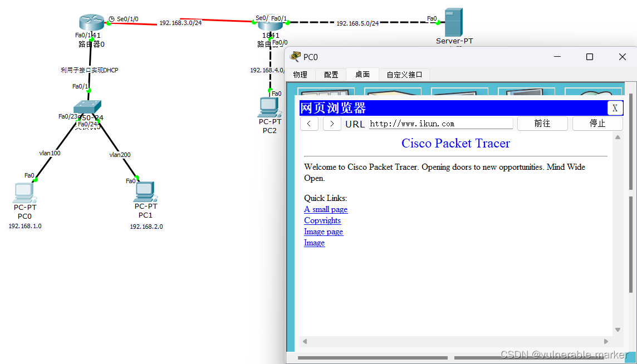Click the serial clock icon near Se0/1/0
Image resolution: width=637 pixels, height=364 pixels.
pyautogui.click(x=112, y=19)
